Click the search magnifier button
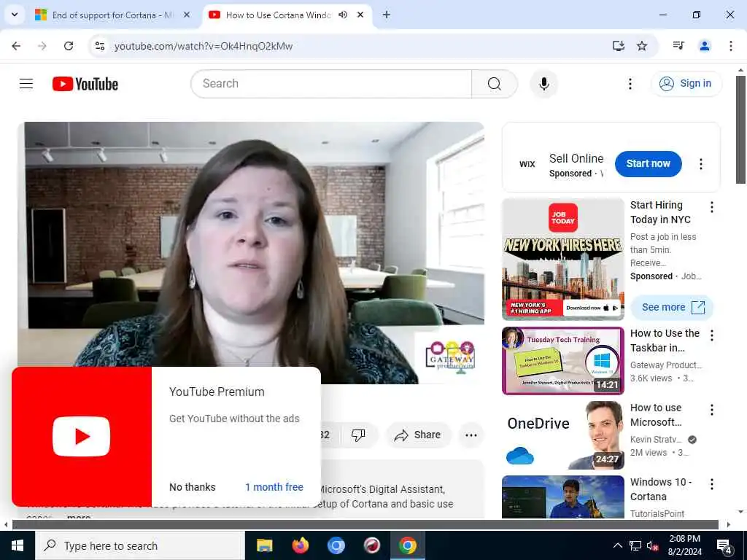Screen dimensions: 747x560 [x=495, y=84]
